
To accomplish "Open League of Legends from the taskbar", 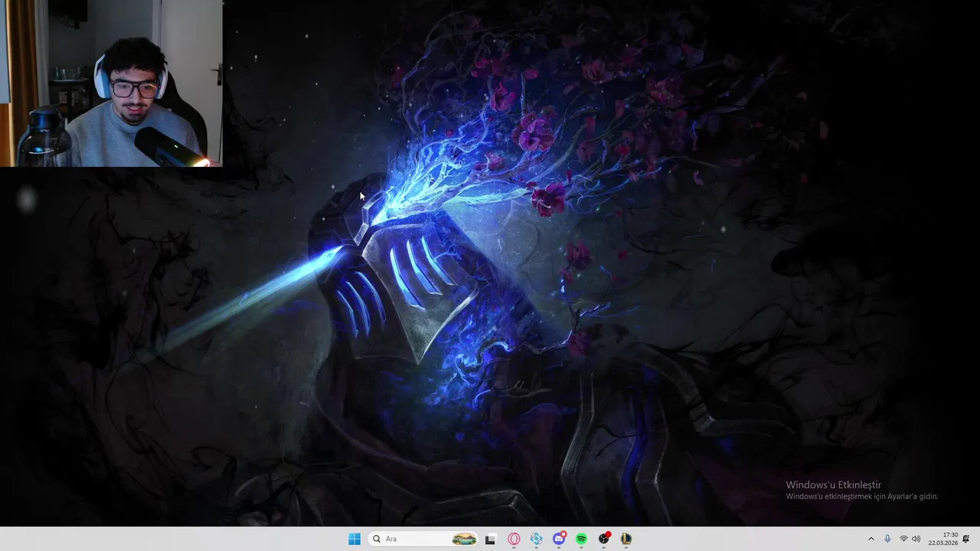I will pyautogui.click(x=626, y=539).
